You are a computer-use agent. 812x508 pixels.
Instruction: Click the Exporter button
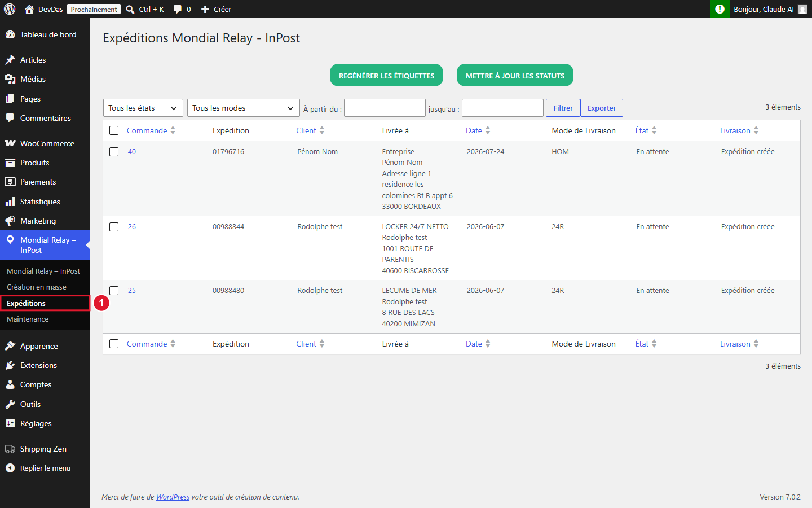coord(602,108)
